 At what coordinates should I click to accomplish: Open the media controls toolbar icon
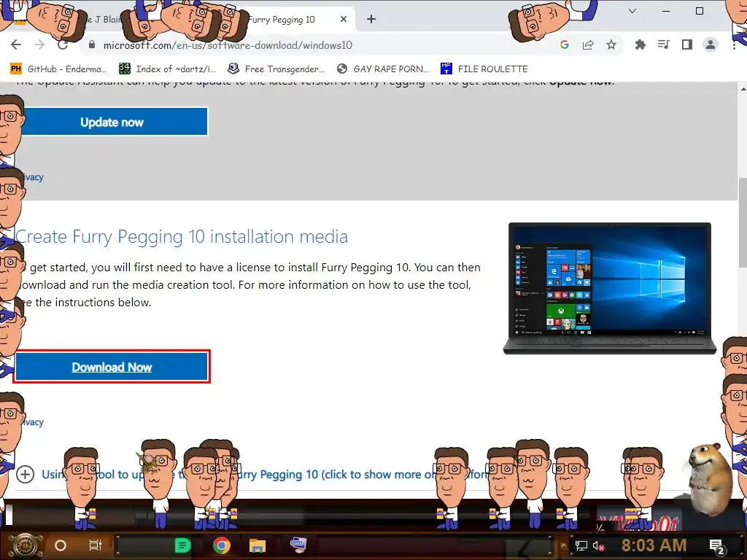663,44
